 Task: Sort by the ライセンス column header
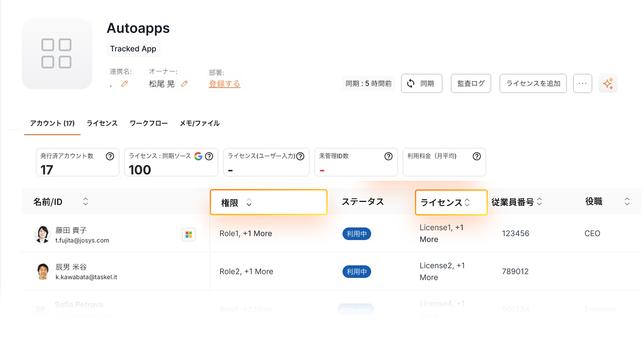pos(467,202)
